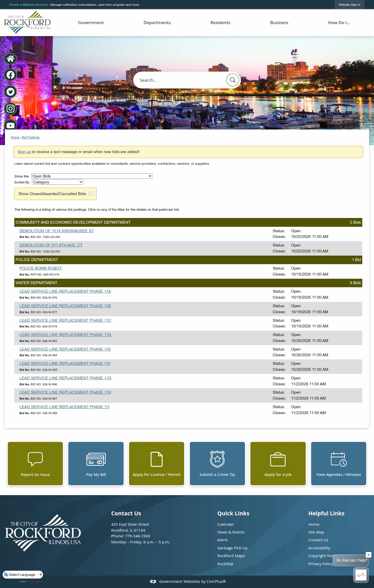Open the Home icon in social sidebar

point(10,59)
